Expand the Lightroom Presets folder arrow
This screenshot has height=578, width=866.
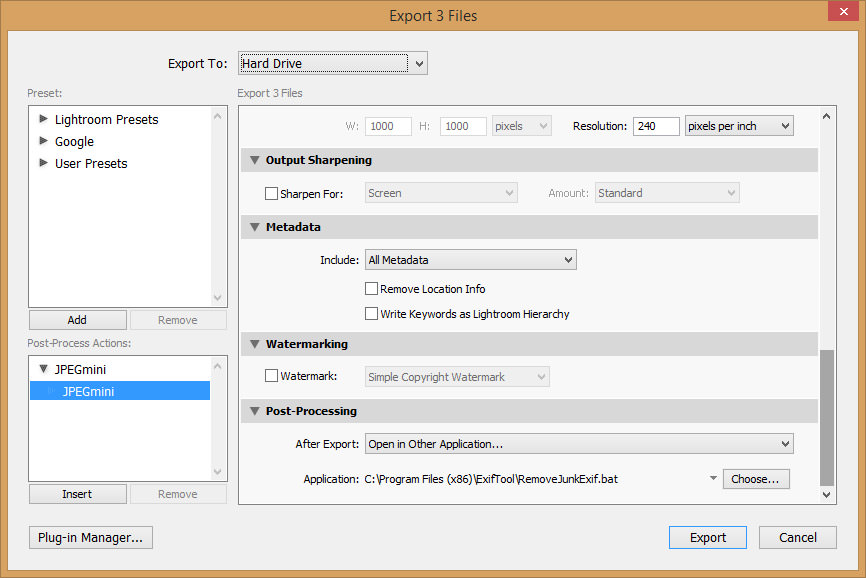click(43, 119)
